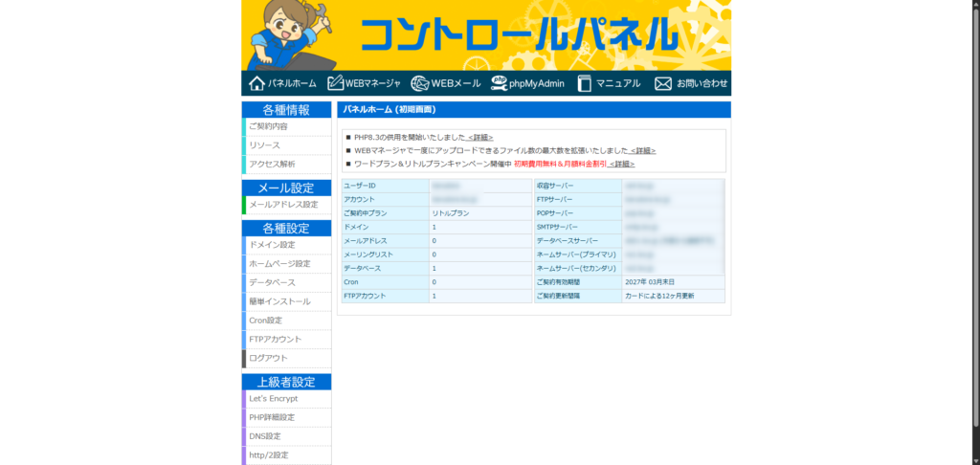Click カードによる12ヶ月更新 value
980x465 pixels.
659,296
